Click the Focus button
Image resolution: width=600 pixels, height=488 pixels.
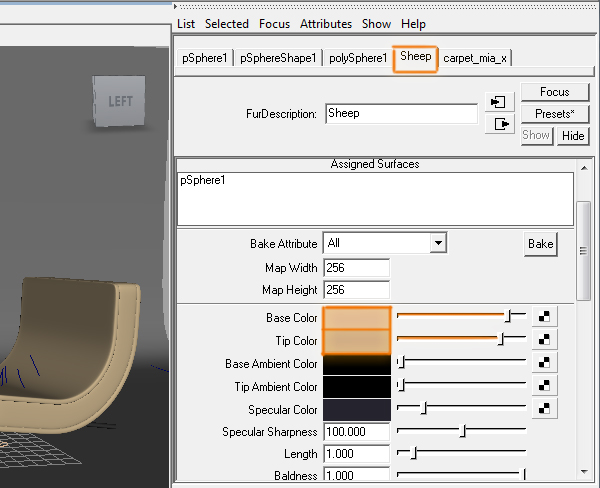tap(554, 92)
